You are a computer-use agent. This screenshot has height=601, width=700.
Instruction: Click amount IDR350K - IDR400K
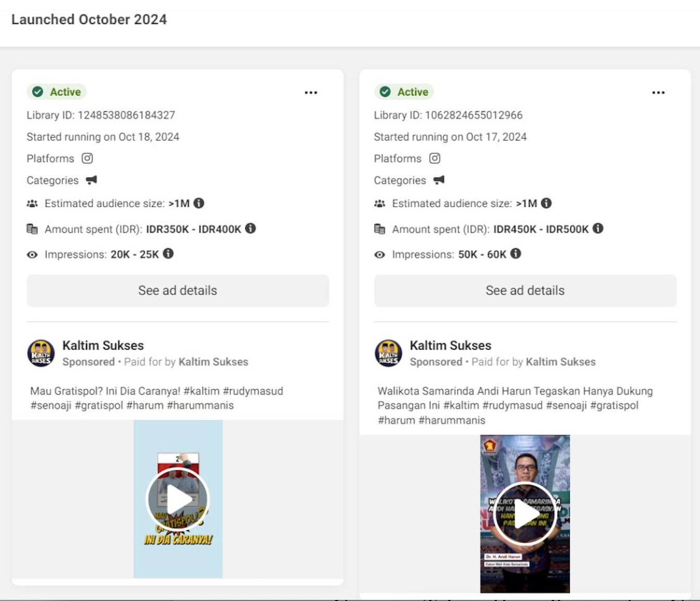tap(194, 229)
